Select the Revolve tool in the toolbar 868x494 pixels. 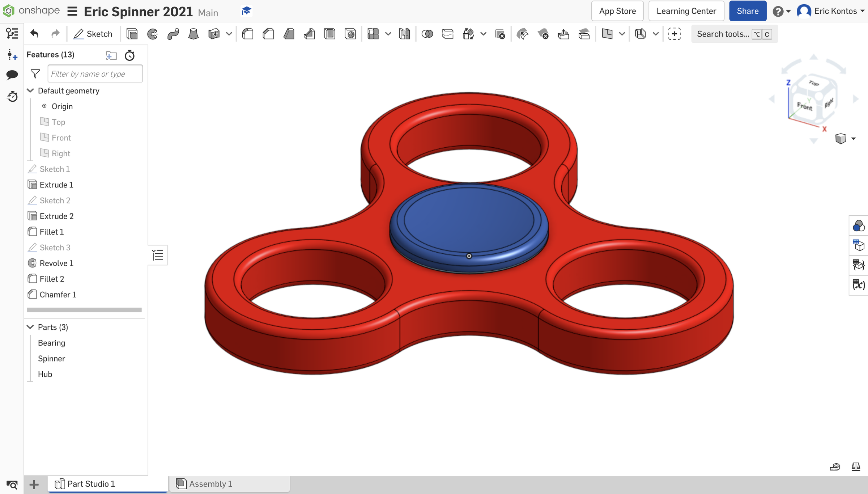coord(152,34)
